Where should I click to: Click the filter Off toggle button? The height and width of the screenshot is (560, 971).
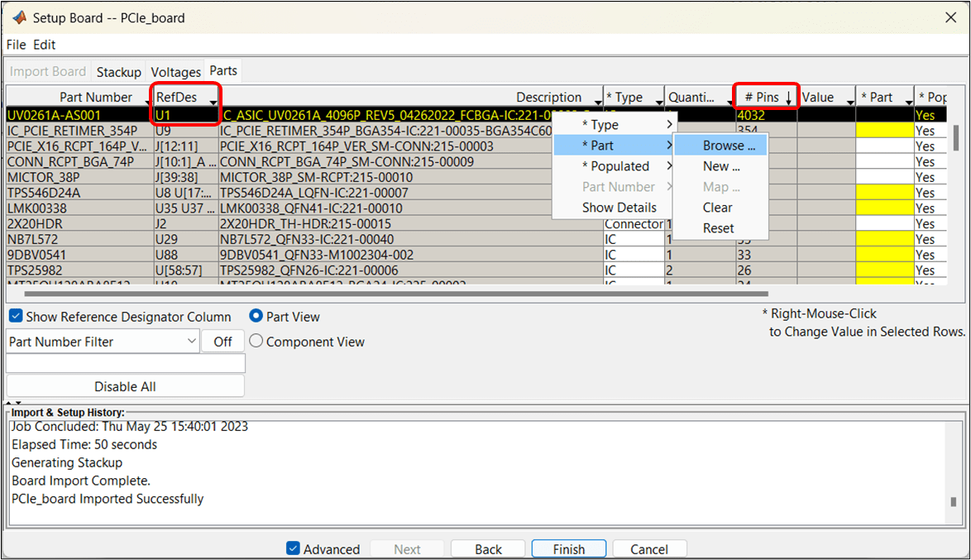222,342
